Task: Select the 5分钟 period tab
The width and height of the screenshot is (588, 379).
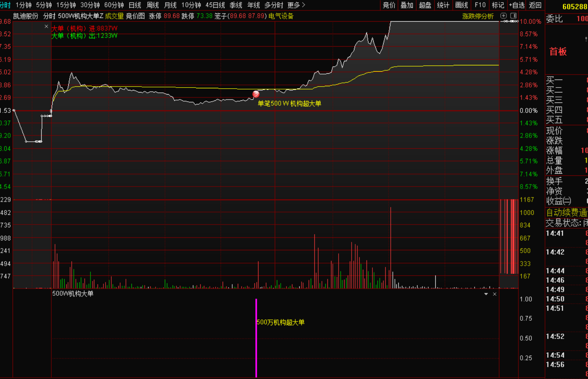Action: pos(44,5)
